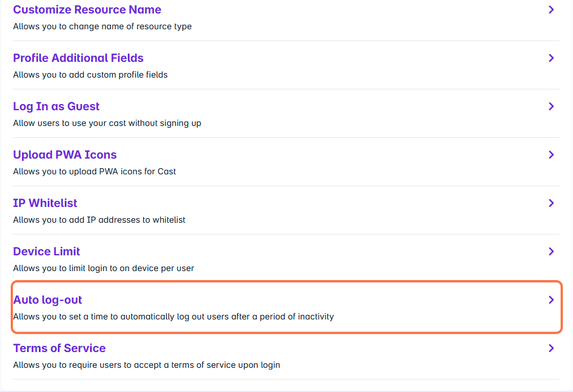Go to Upload PWA Icons heading
The image size is (573, 392).
pos(65,155)
